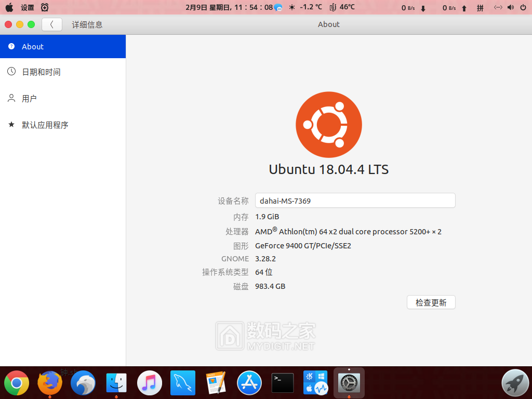Screen dimensions: 532x399
Task: Click the 拼 input method indicator
Action: click(x=480, y=8)
